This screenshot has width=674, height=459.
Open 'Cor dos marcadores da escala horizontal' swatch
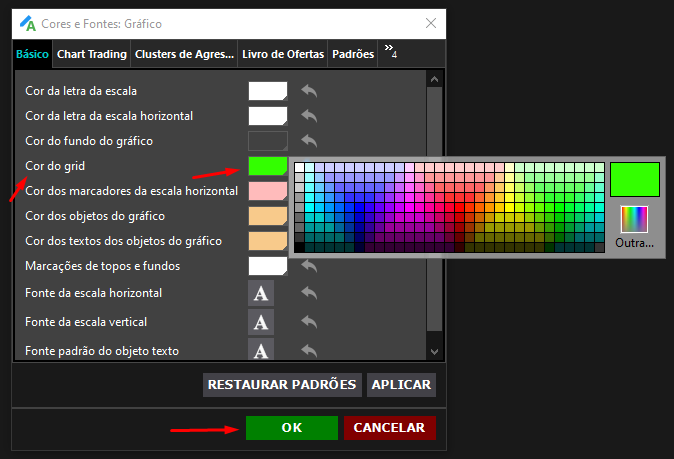pos(268,191)
